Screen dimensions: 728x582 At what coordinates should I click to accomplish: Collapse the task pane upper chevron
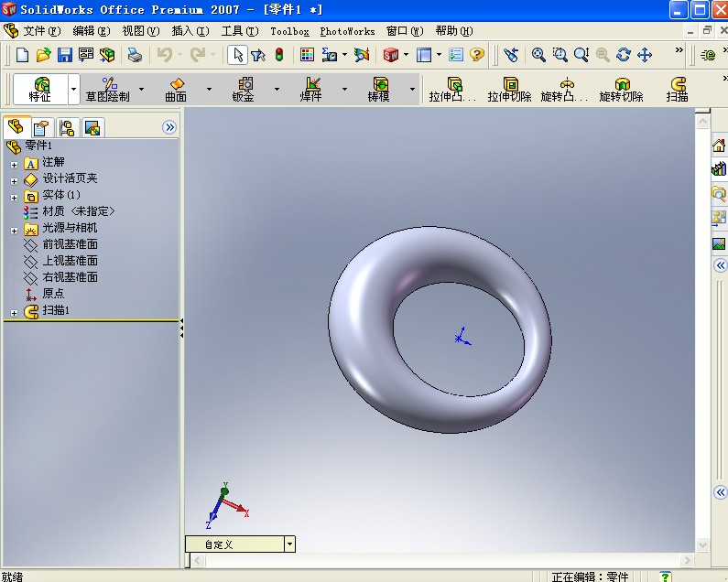click(720, 265)
